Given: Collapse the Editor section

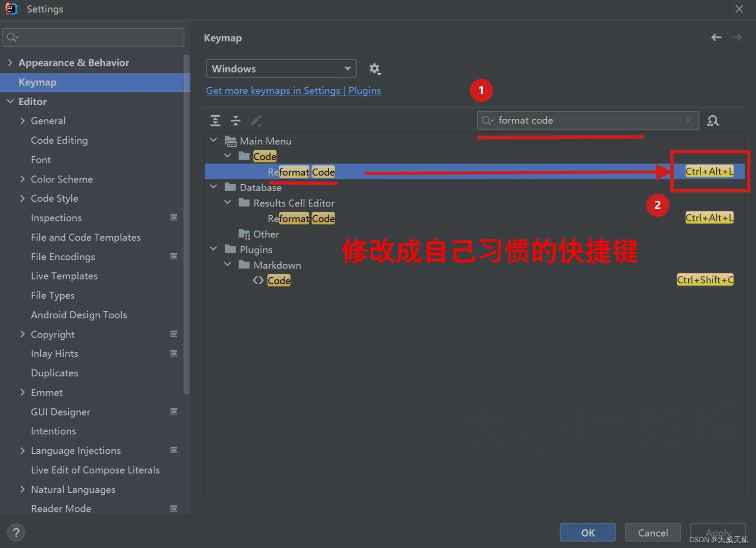Looking at the screenshot, I should (x=10, y=101).
